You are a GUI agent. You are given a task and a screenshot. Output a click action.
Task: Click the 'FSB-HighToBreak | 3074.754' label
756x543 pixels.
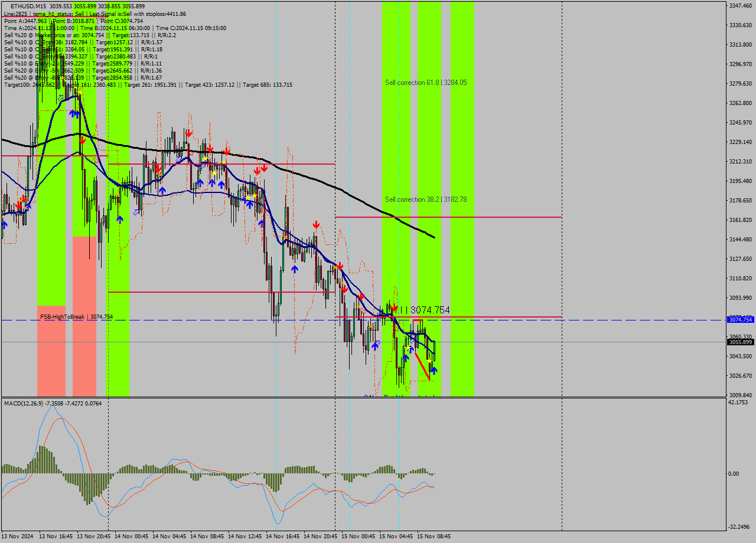(x=76, y=317)
